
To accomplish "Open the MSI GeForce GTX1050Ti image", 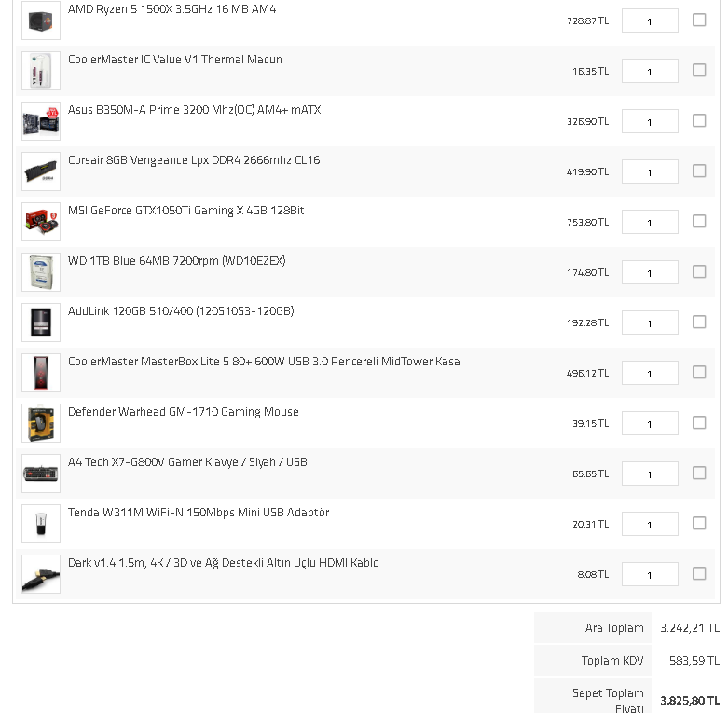I will coord(41,222).
